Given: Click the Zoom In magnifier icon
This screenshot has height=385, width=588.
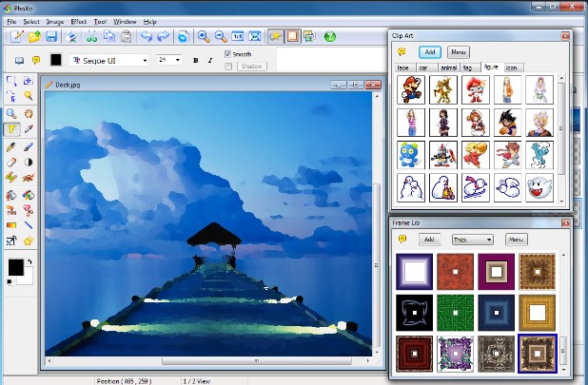Looking at the screenshot, I should coord(204,36).
